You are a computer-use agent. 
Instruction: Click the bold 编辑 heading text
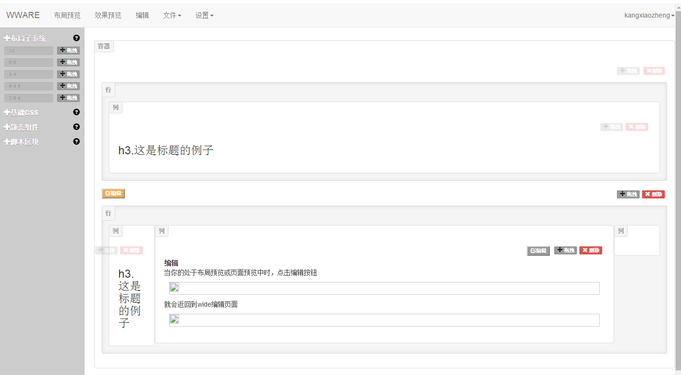(171, 263)
